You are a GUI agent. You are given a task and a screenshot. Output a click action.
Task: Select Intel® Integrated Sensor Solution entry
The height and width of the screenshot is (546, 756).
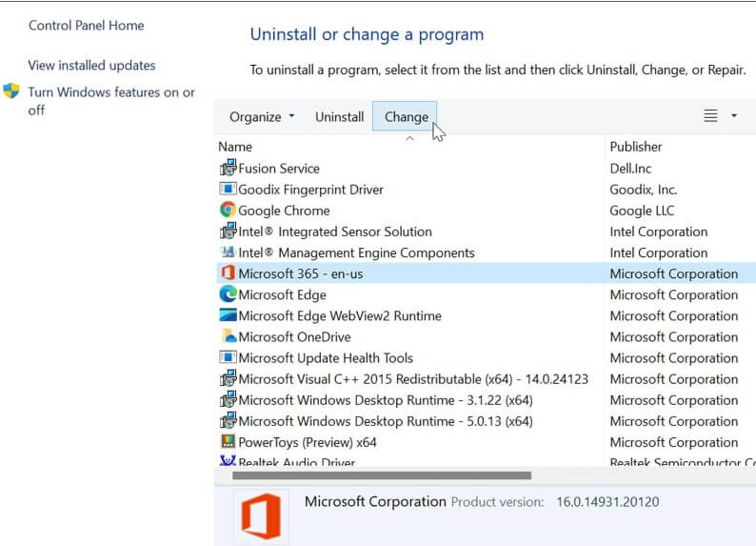coord(334,232)
